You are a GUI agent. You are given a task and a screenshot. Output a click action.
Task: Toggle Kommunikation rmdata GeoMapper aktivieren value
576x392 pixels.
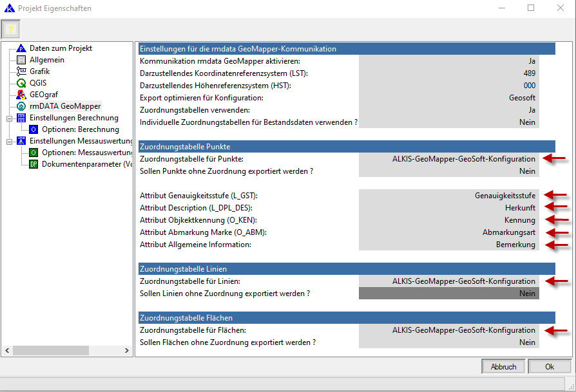click(448, 61)
